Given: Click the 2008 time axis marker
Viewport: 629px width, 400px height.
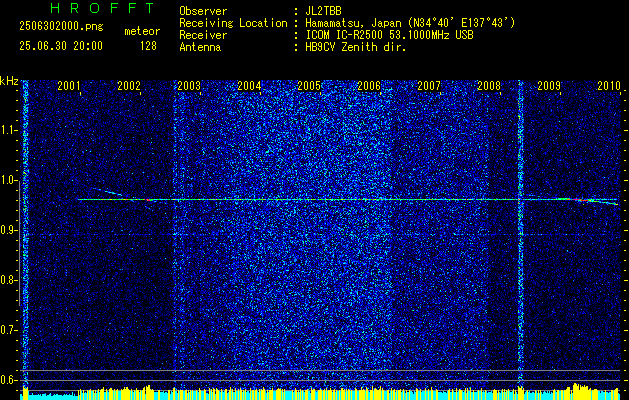Looking at the screenshot, I should 489,86.
